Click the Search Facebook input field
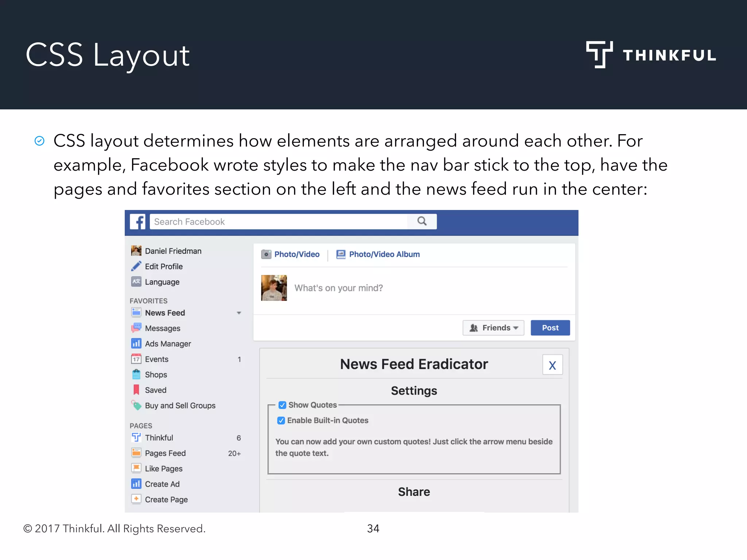 coord(277,222)
